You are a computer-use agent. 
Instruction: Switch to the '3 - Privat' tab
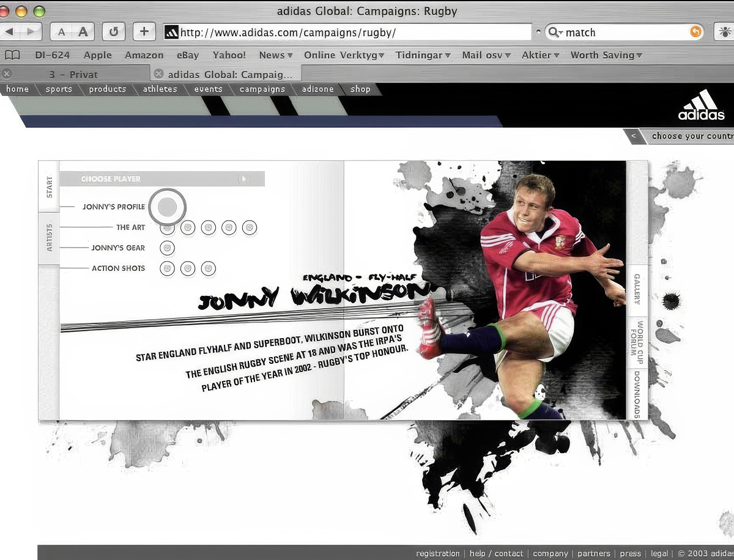tap(74, 74)
